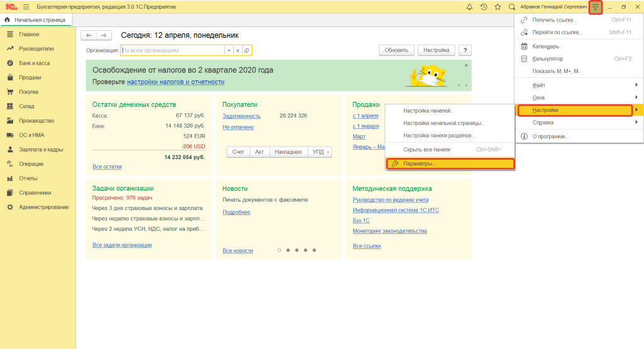Open the Банк и касса section
The height and width of the screenshot is (349, 644).
[x=35, y=63]
